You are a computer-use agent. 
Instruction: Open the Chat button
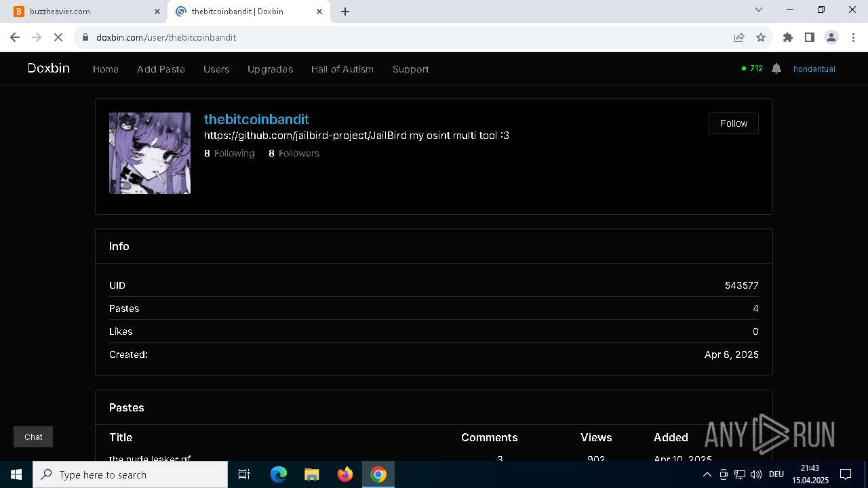click(x=33, y=437)
